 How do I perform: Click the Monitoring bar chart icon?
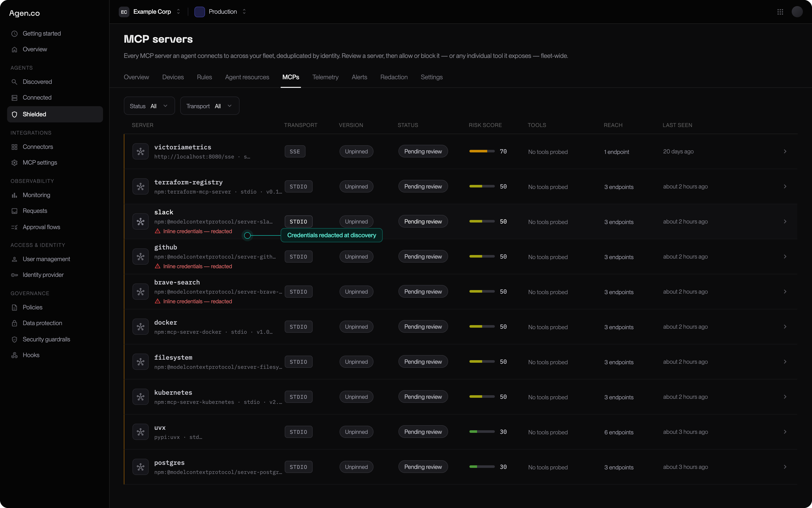pyautogui.click(x=14, y=195)
